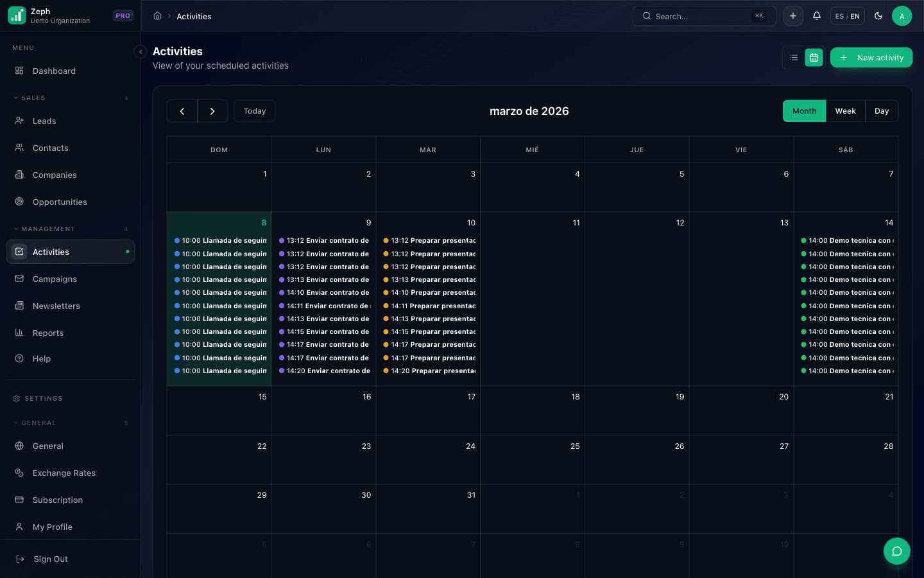Collapse the sidebar using the chevron arrow
This screenshot has width=924, height=578.
[x=141, y=51]
